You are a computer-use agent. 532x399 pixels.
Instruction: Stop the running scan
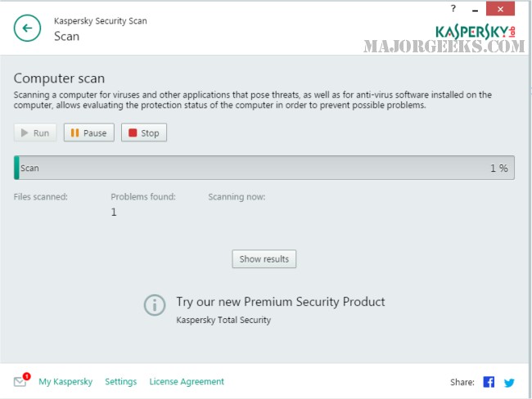(x=143, y=133)
